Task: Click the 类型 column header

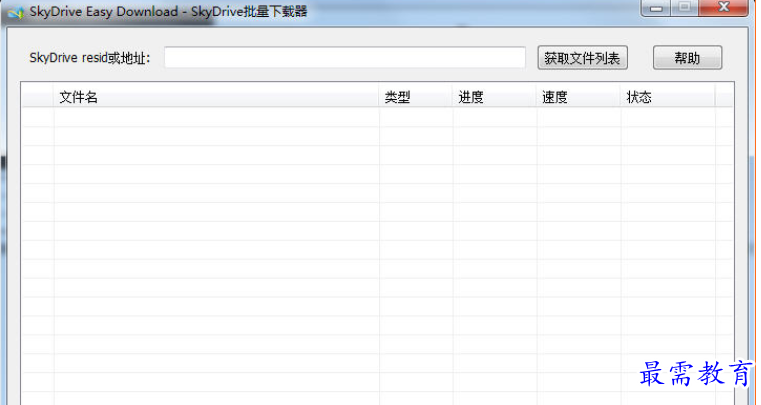Action: [x=415, y=97]
